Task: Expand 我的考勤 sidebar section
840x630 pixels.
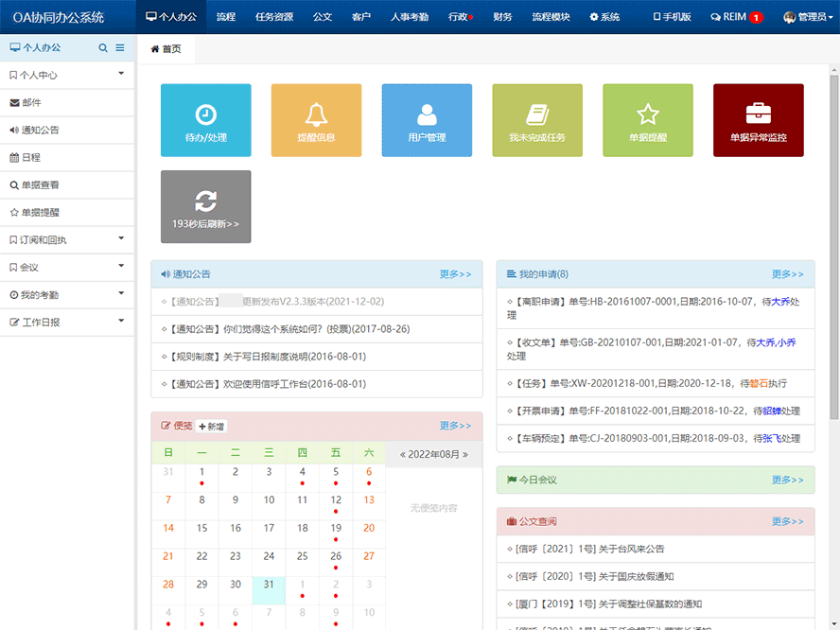Action: click(x=66, y=294)
